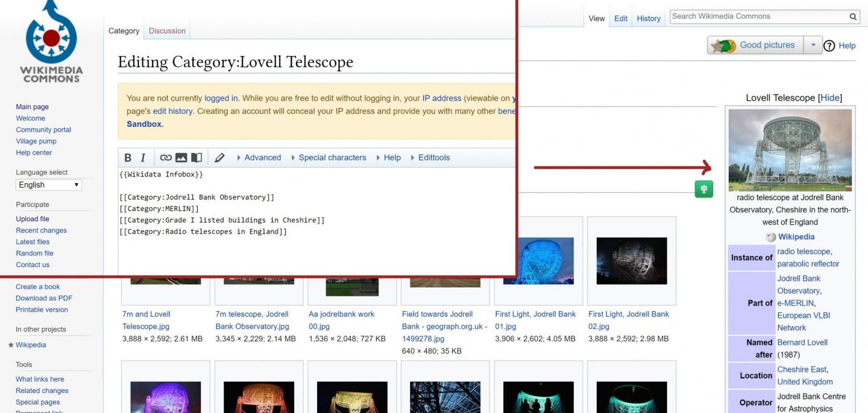Open Wikipedia via the globe icon in infobox
868x413 pixels.
click(x=770, y=237)
